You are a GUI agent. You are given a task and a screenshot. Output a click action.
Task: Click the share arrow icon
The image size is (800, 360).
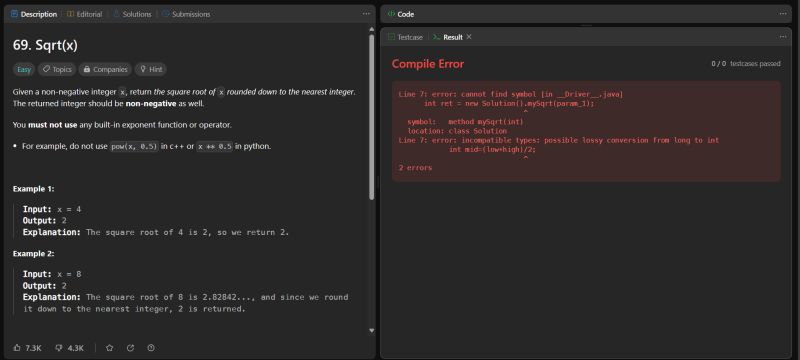tap(130, 348)
